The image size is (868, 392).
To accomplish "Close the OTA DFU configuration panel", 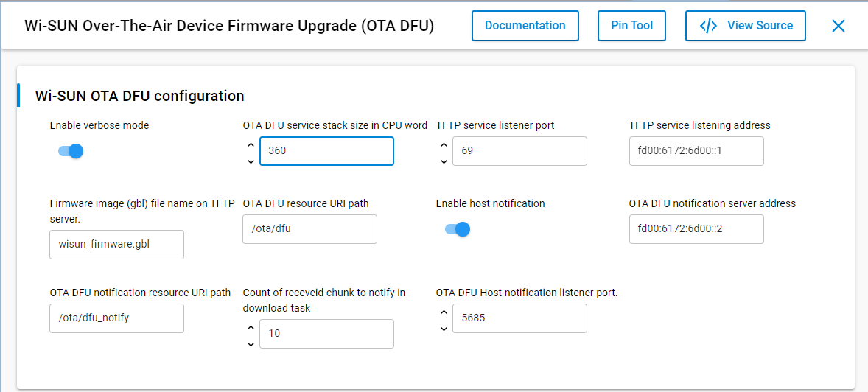I will [x=838, y=26].
